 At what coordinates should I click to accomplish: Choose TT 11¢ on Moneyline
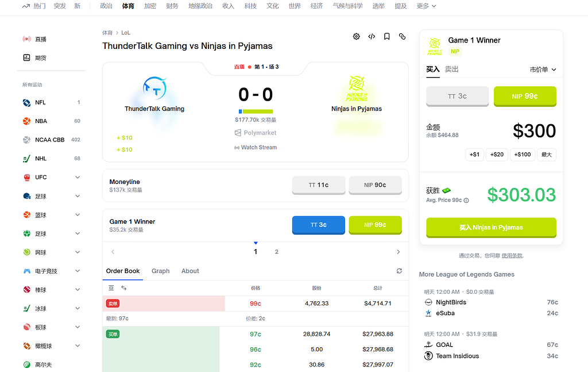tap(318, 185)
